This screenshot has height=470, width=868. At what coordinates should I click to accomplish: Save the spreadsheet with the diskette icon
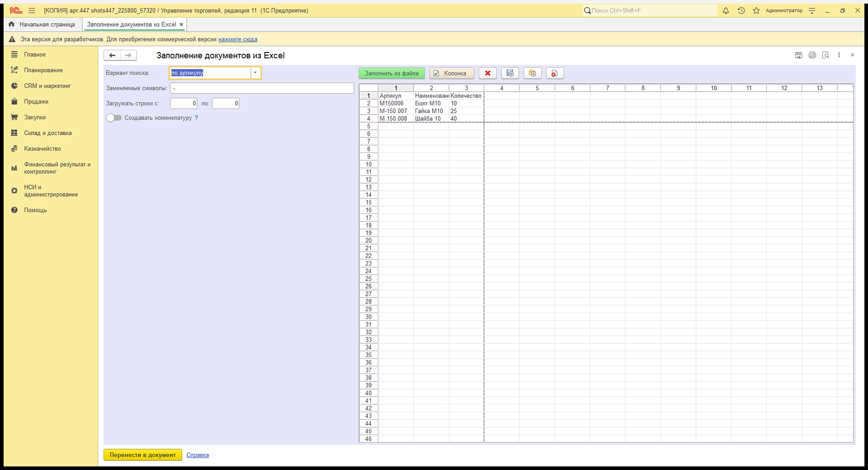(x=799, y=55)
